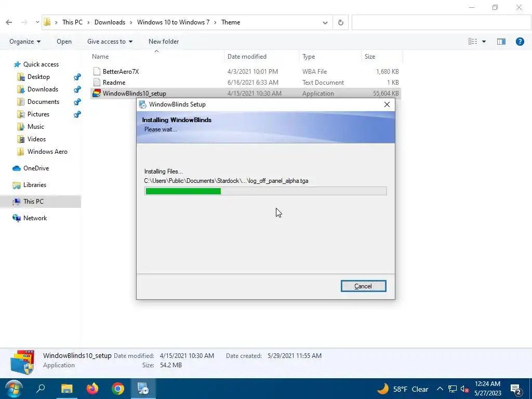Go forward in File Explorer
The height and width of the screenshot is (399, 532).
24,22
